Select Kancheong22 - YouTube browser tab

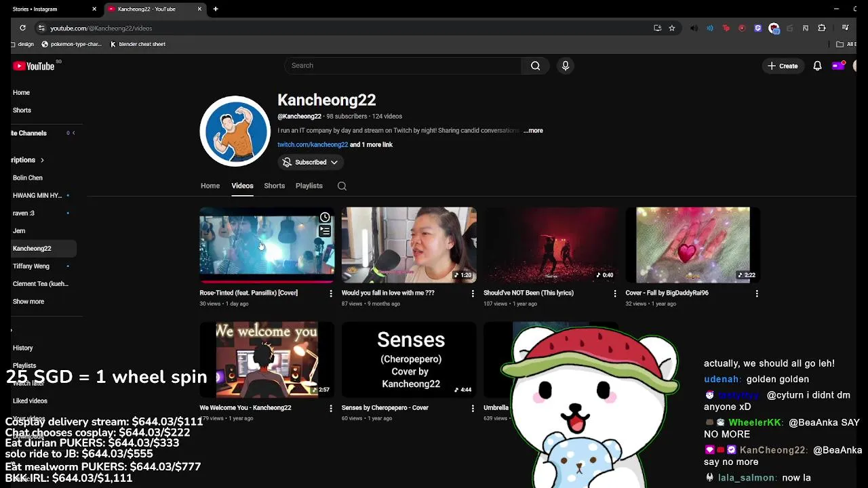pyautogui.click(x=155, y=9)
